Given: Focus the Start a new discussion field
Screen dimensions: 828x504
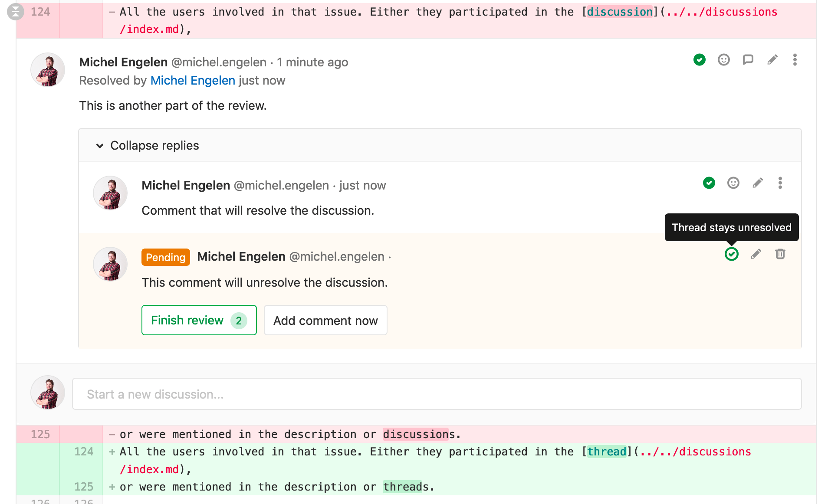Looking at the screenshot, I should (x=437, y=394).
